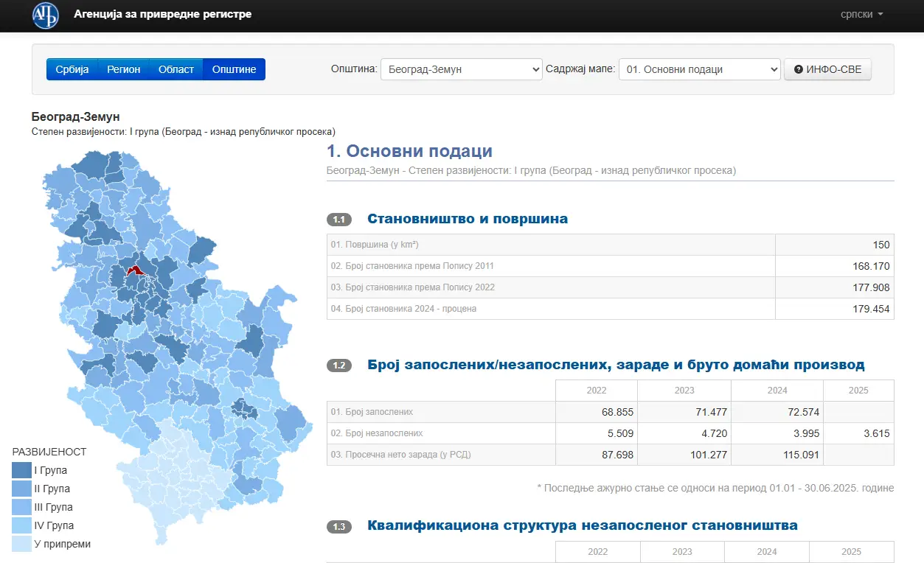Open the српски language dropdown
924x563 pixels.
[x=861, y=15]
